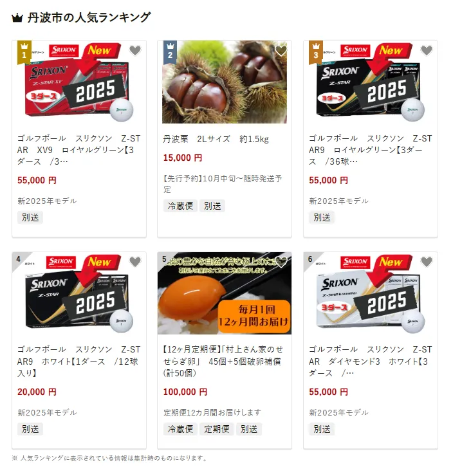Click the 別送 tag on rank 1 item
The height and width of the screenshot is (476, 462).
click(30, 217)
